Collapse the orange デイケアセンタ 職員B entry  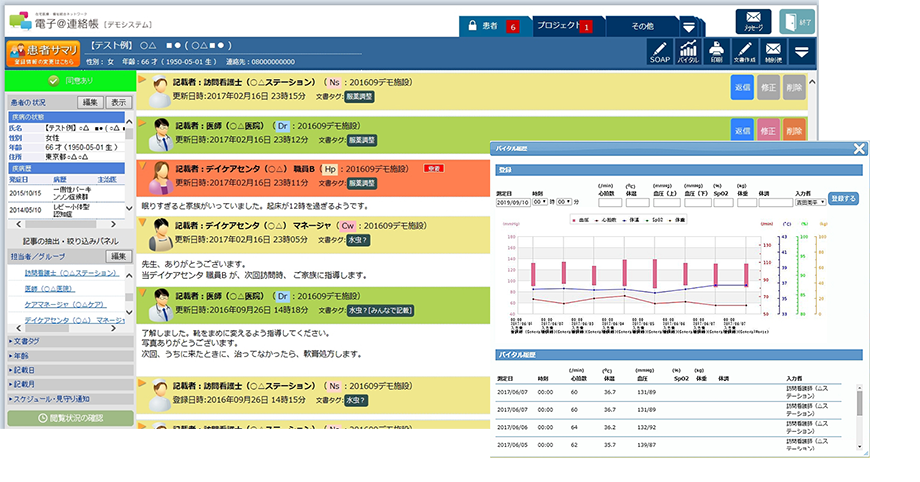coord(143,165)
